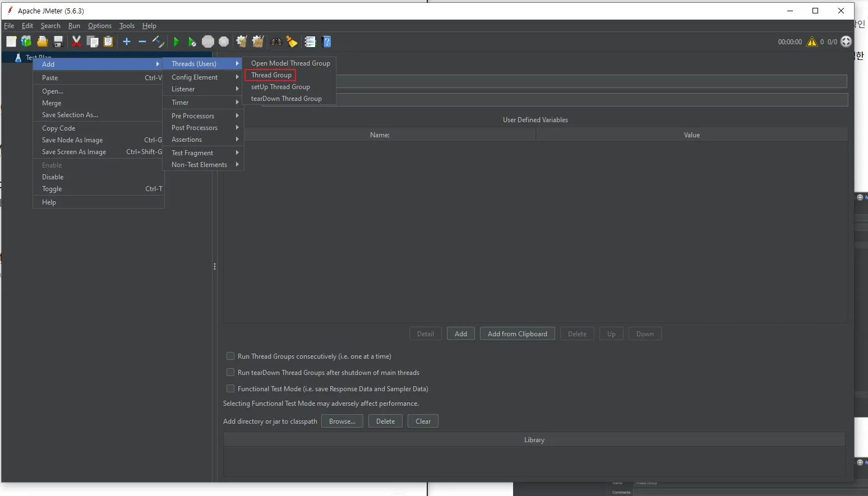Screen dimensions: 868x496
Task: Expand the Timer submenu
Action: (x=203, y=102)
